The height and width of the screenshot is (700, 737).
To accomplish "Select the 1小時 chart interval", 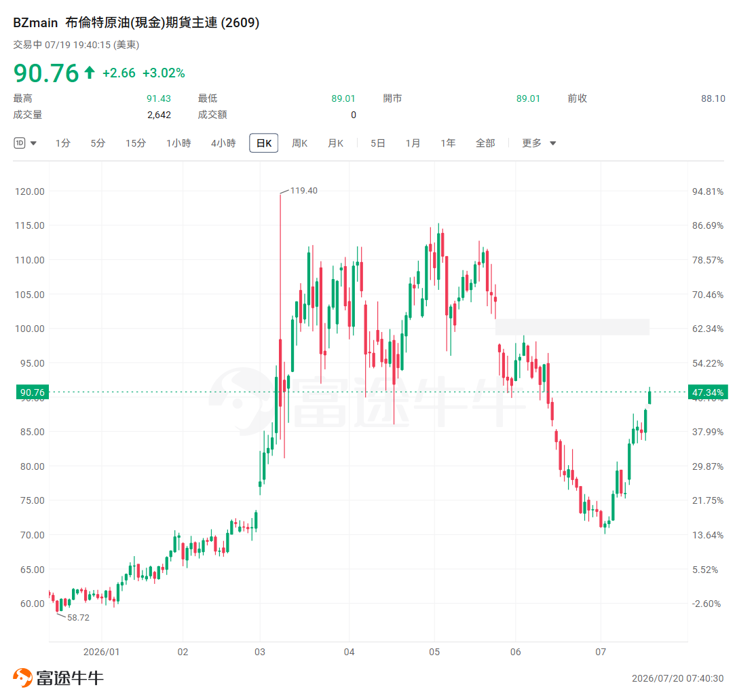I will 178,143.
